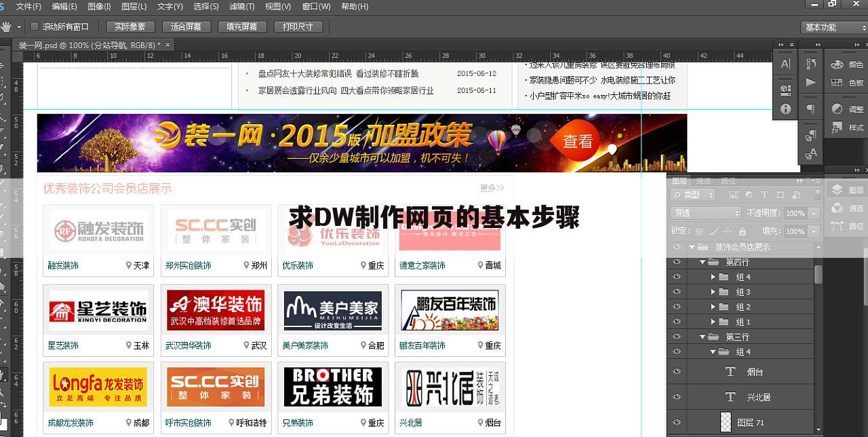Open the 滤镜 (Filter) menu
This screenshot has width=868, height=437.
pyautogui.click(x=242, y=7)
